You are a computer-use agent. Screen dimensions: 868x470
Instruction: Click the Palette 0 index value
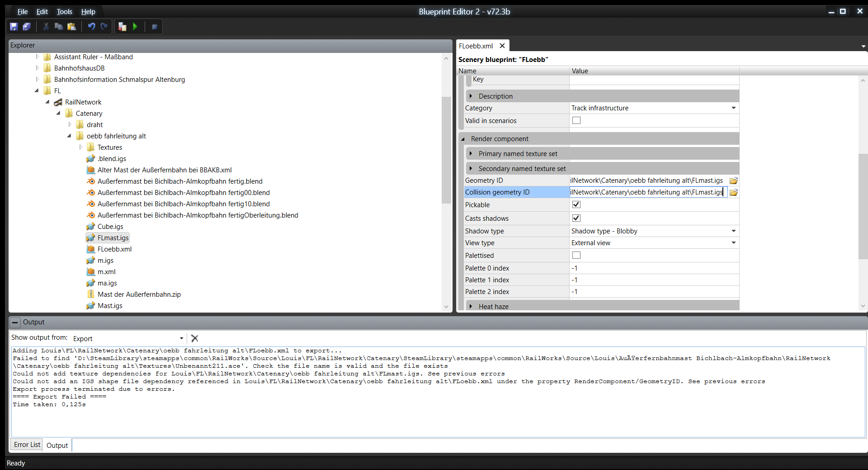(x=654, y=268)
